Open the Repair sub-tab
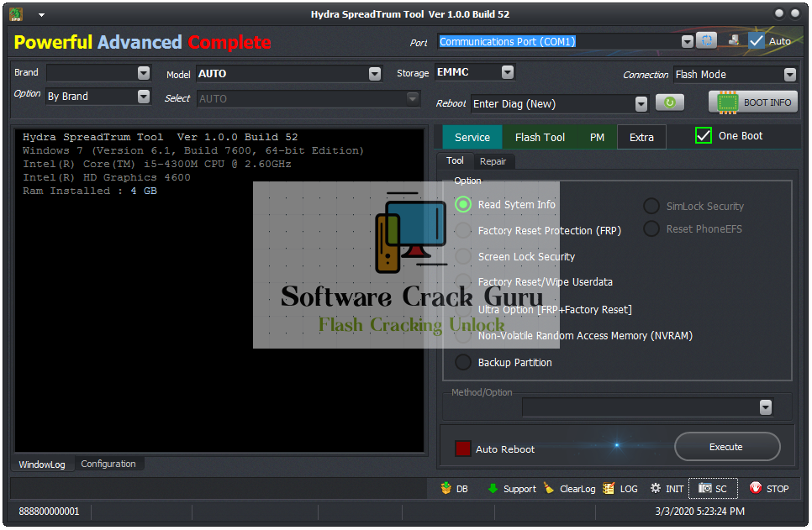 [x=493, y=161]
